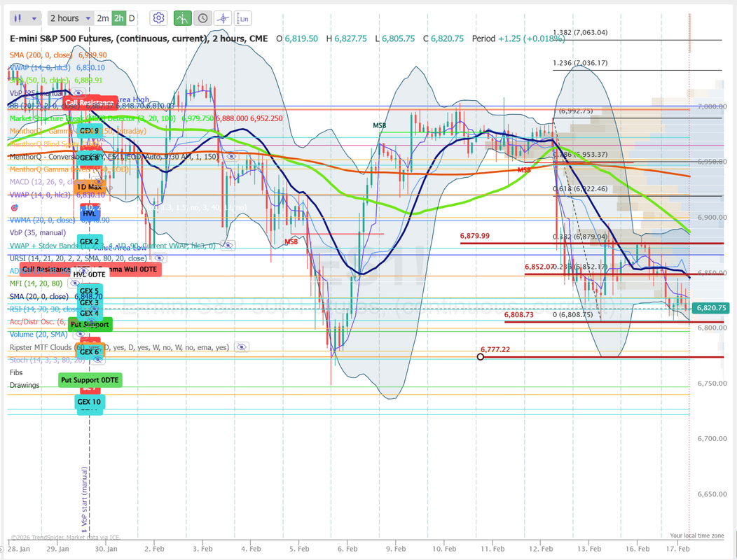Activate the crosshair tool icon

[223, 18]
